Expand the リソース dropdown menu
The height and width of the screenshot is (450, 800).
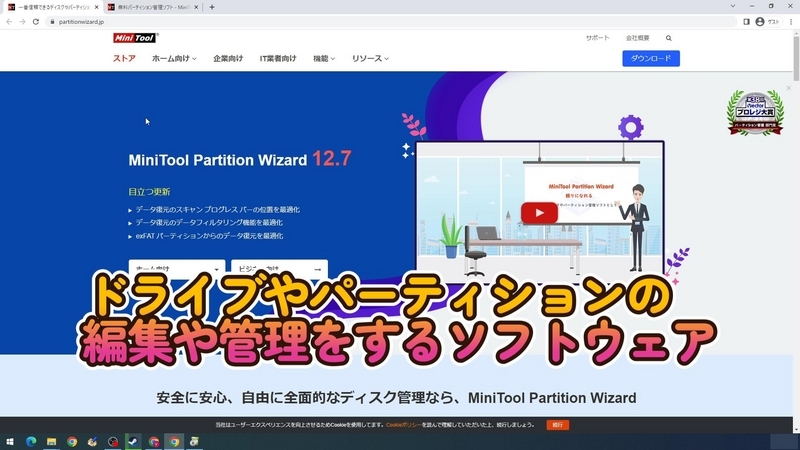(x=370, y=59)
